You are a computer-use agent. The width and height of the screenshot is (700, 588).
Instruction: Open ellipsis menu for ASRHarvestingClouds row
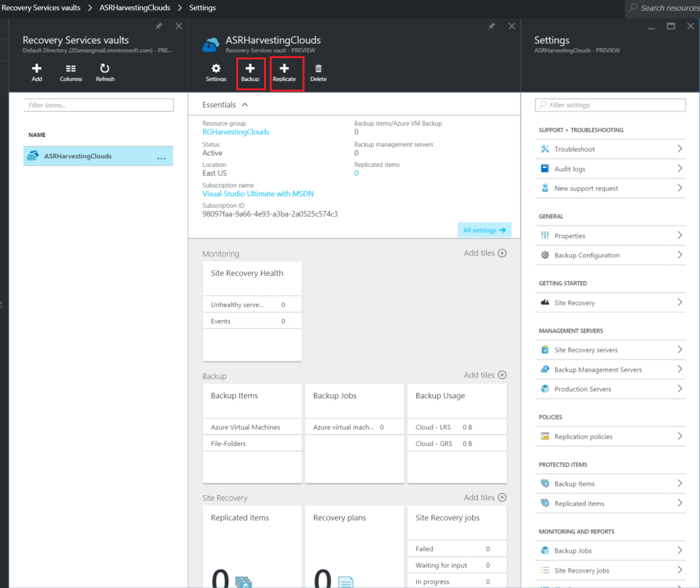click(x=161, y=157)
